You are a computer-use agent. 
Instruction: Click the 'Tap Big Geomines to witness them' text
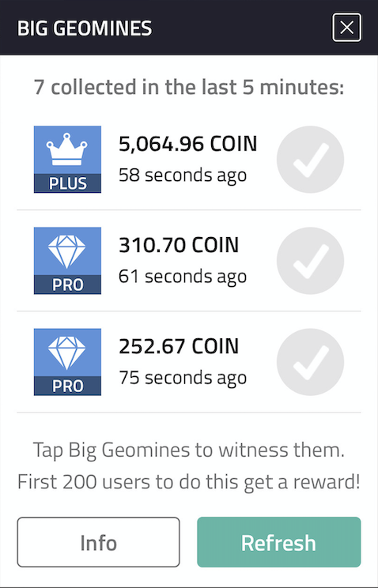pos(189,450)
